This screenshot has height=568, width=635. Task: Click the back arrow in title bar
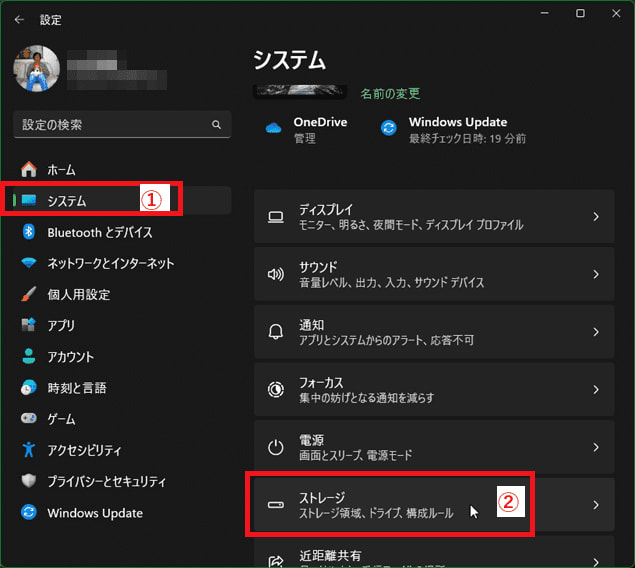click(20, 18)
